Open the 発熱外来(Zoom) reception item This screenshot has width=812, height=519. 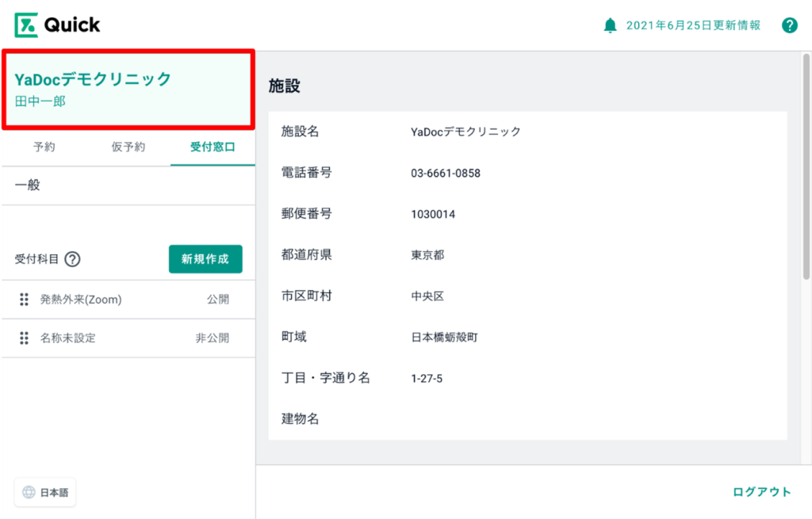[x=81, y=300]
